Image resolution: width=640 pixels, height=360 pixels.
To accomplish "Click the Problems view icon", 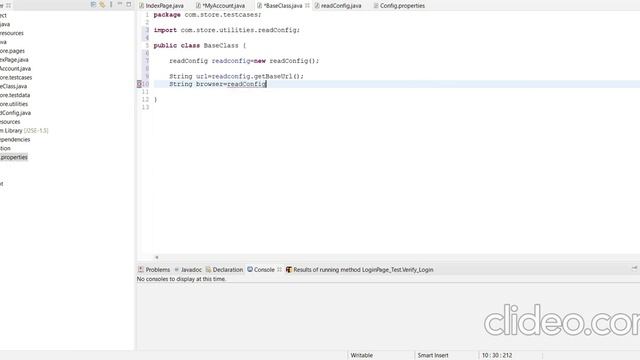I will pyautogui.click(x=141, y=269).
